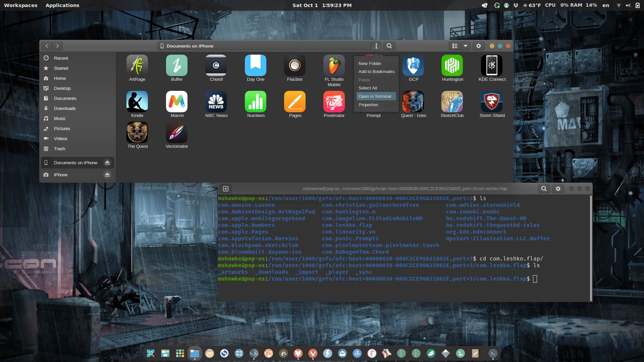Screen dimensions: 644x362
Task: Open the NBC News folder icon
Action: [x=216, y=102]
